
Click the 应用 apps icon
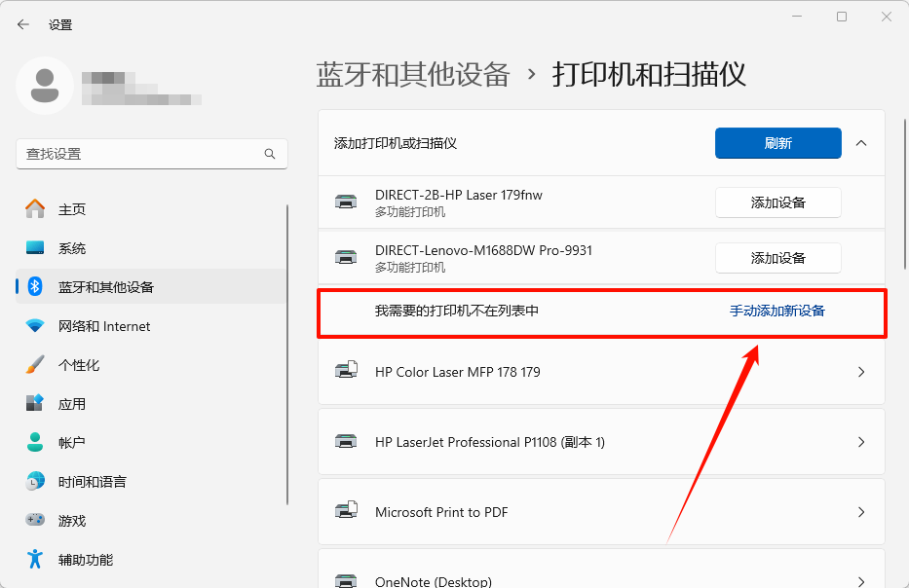[x=35, y=404]
